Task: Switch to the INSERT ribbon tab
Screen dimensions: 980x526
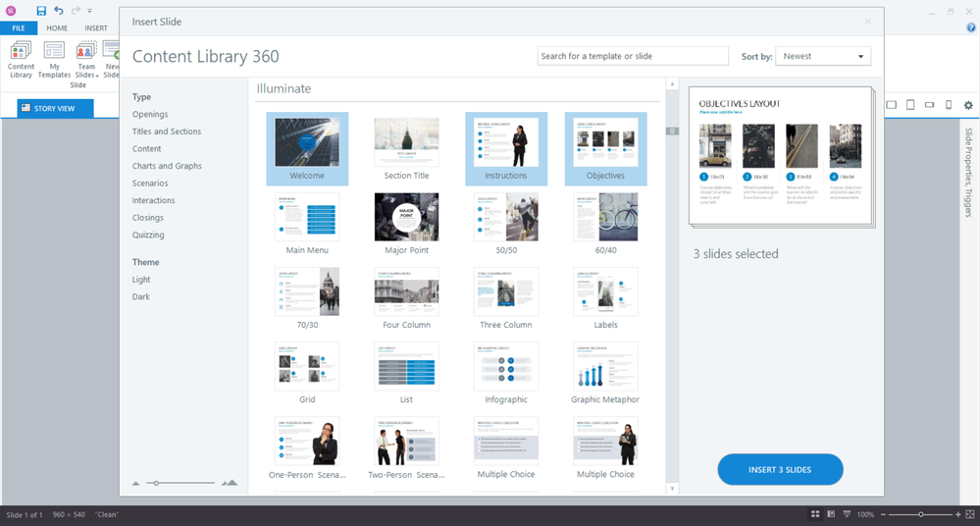Action: (96, 28)
